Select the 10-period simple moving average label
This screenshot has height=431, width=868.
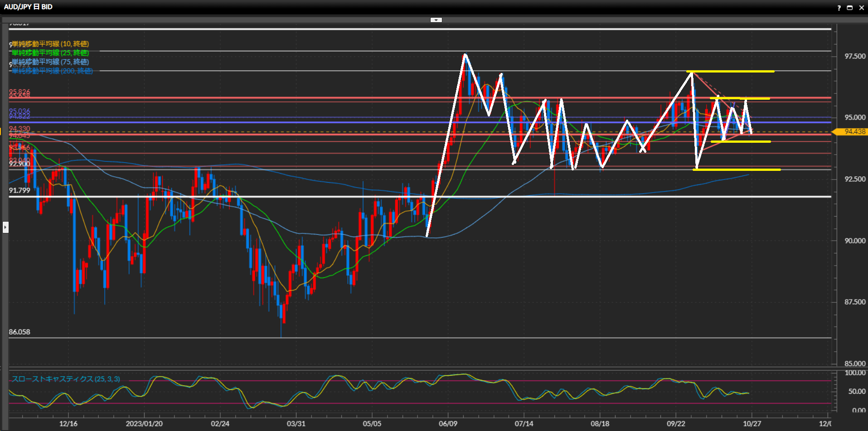coord(50,44)
